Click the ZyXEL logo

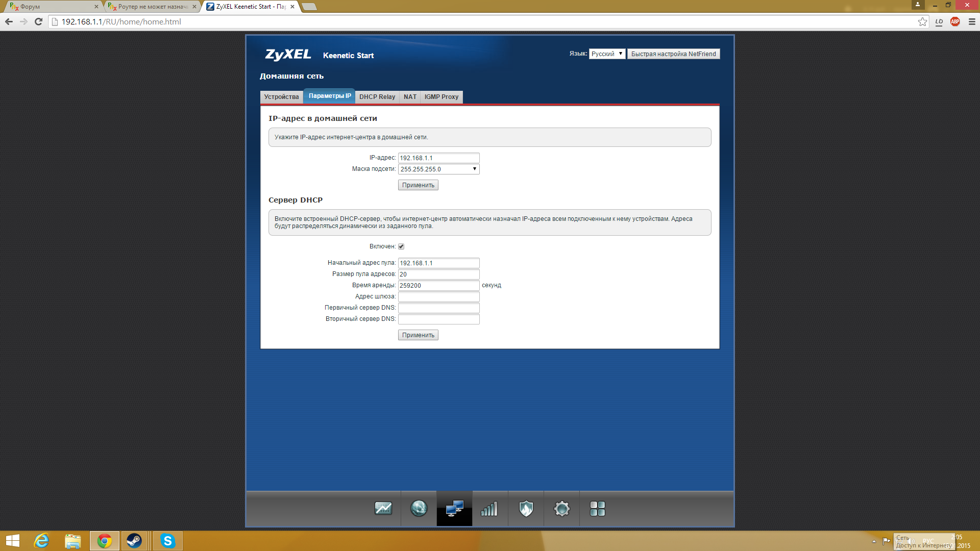(x=288, y=55)
